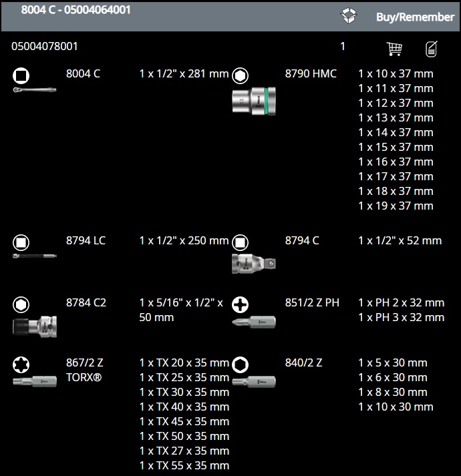Click the 1 x 1/2" x 281 mm specification
The width and height of the screenshot is (461, 476).
point(184,73)
